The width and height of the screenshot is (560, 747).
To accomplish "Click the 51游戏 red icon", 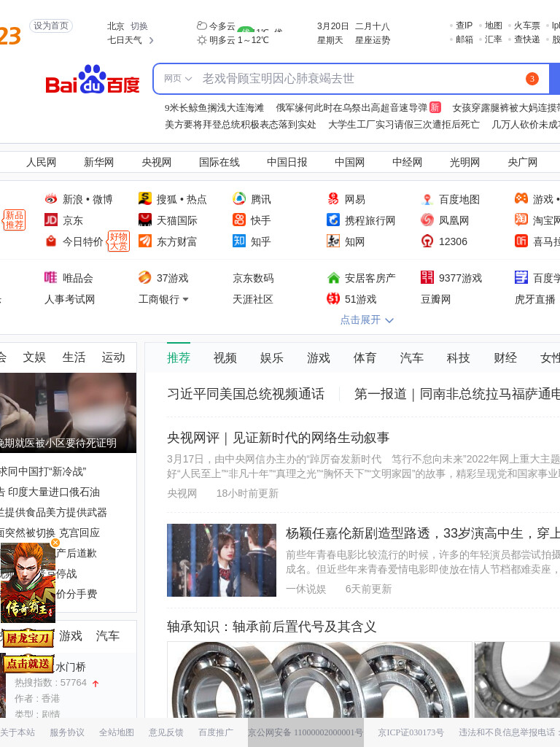I will point(332,298).
